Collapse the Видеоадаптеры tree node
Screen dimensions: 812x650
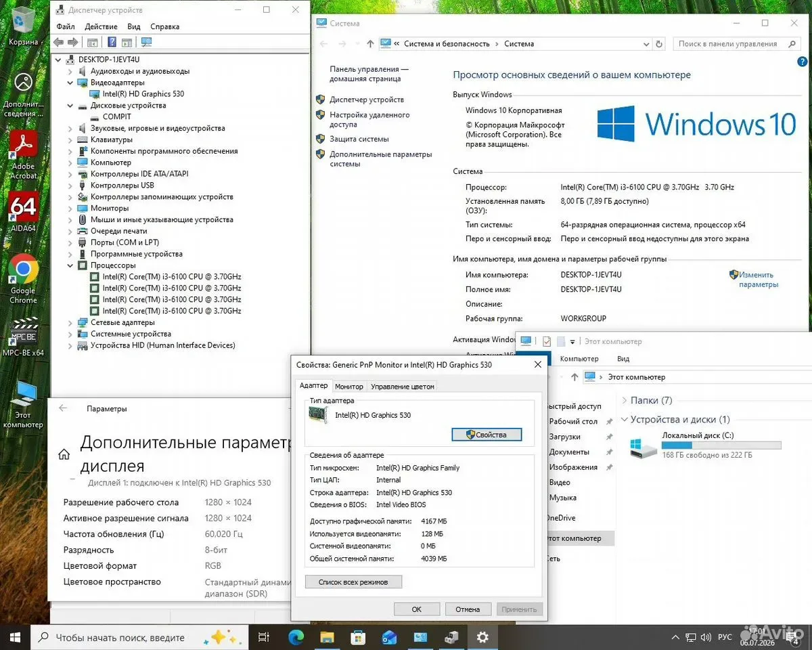[x=70, y=83]
